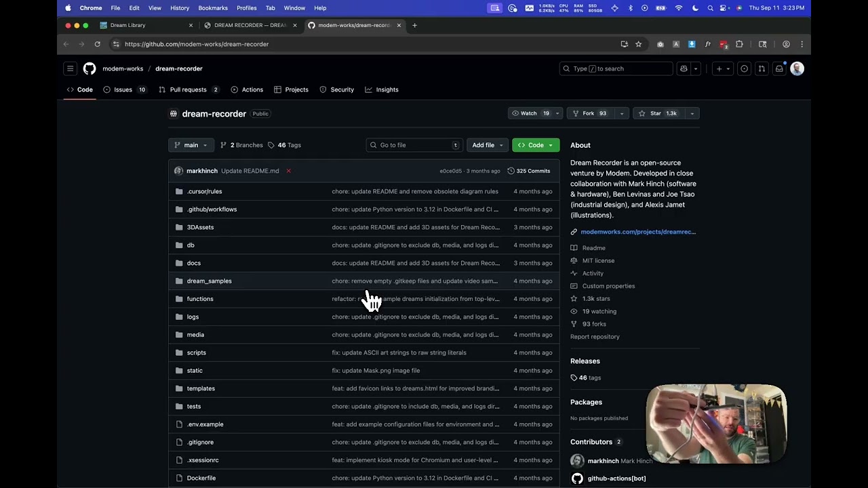Open the Projects tab
Image resolution: width=868 pixels, height=488 pixels.
tap(291, 89)
